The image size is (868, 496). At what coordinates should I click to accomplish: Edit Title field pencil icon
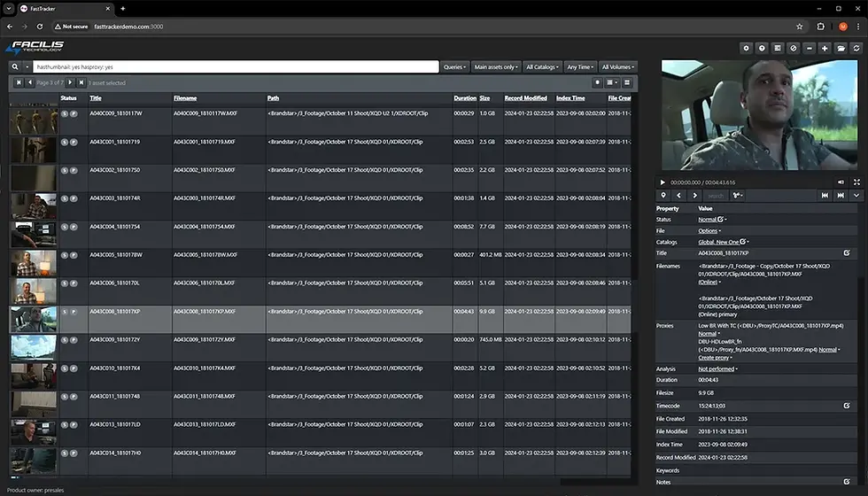pos(847,253)
